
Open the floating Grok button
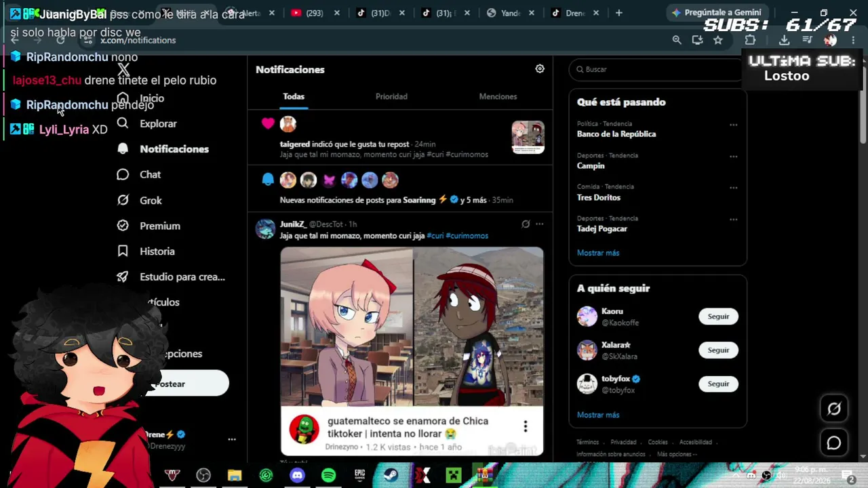(834, 409)
